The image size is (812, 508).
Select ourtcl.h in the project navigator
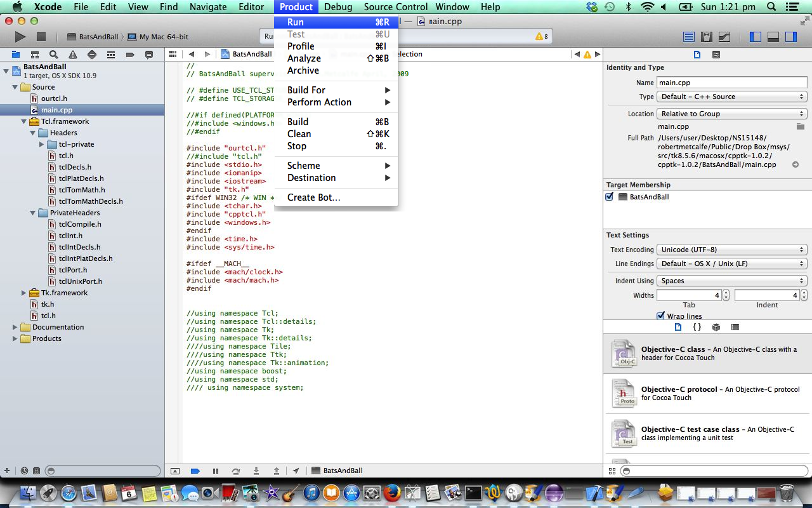(54, 98)
